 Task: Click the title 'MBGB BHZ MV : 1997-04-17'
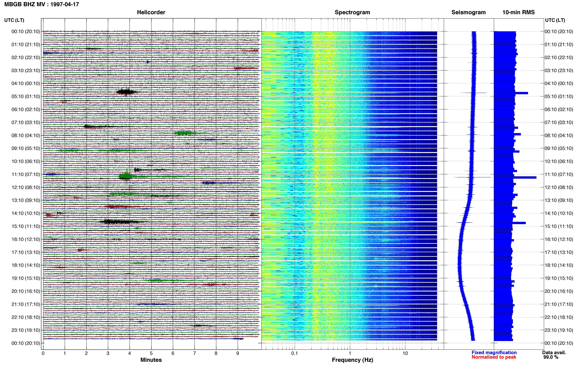pos(42,4)
